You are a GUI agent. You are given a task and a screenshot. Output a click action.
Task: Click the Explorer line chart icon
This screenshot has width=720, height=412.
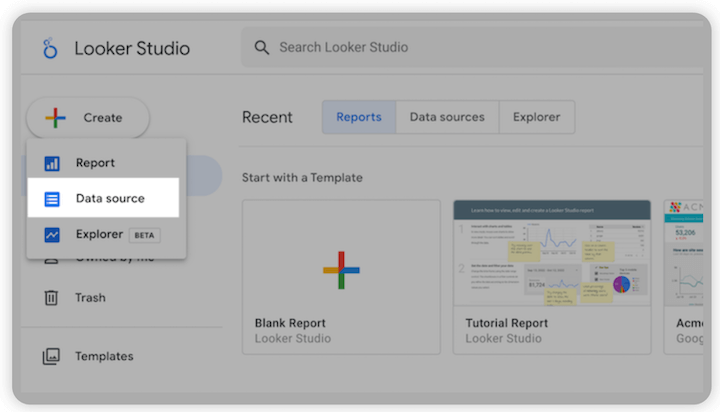[52, 235]
